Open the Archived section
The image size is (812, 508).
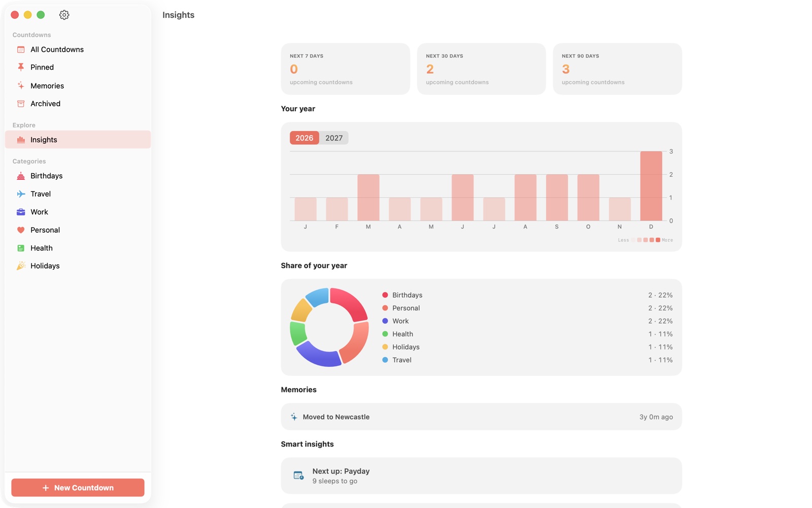(78, 104)
